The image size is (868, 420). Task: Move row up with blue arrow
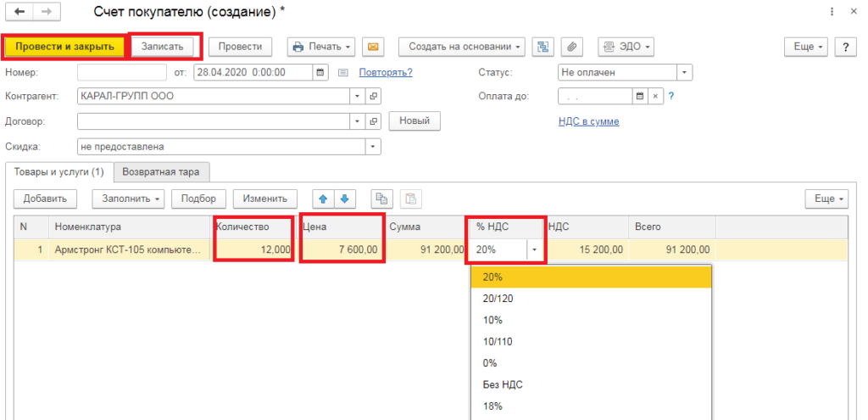324,199
